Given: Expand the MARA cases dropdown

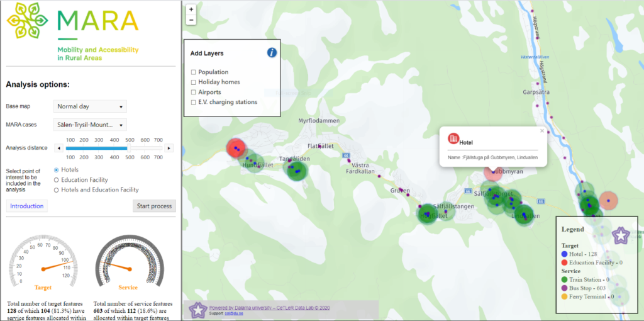Looking at the screenshot, I should tap(90, 125).
